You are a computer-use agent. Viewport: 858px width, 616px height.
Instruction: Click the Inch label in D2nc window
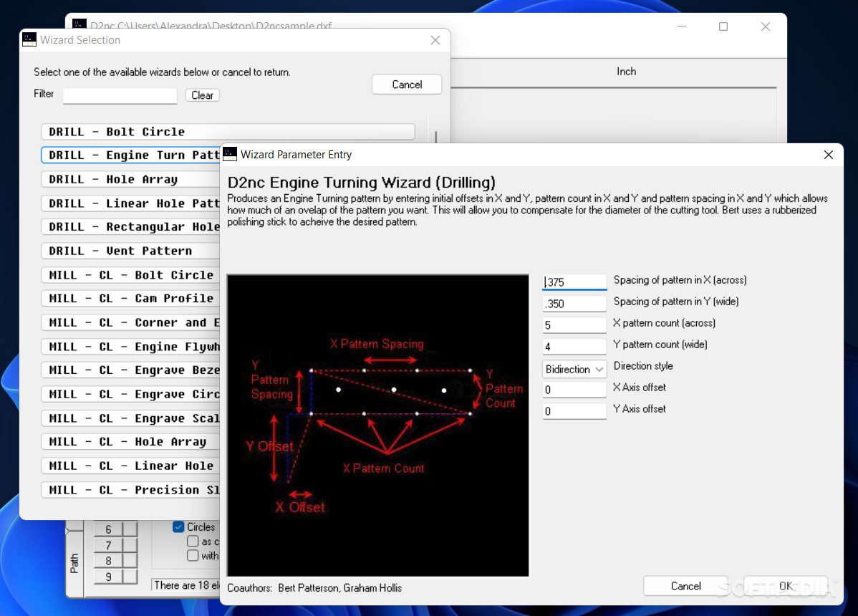click(x=627, y=71)
